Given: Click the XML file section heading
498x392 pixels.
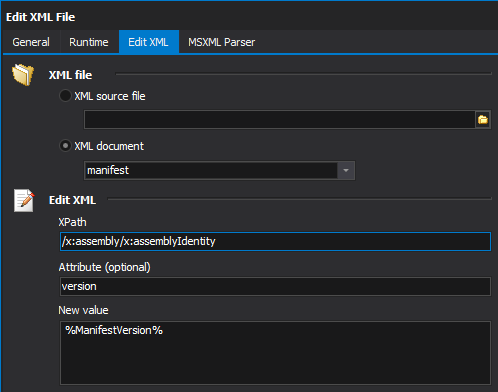Looking at the screenshot, I should 70,75.
